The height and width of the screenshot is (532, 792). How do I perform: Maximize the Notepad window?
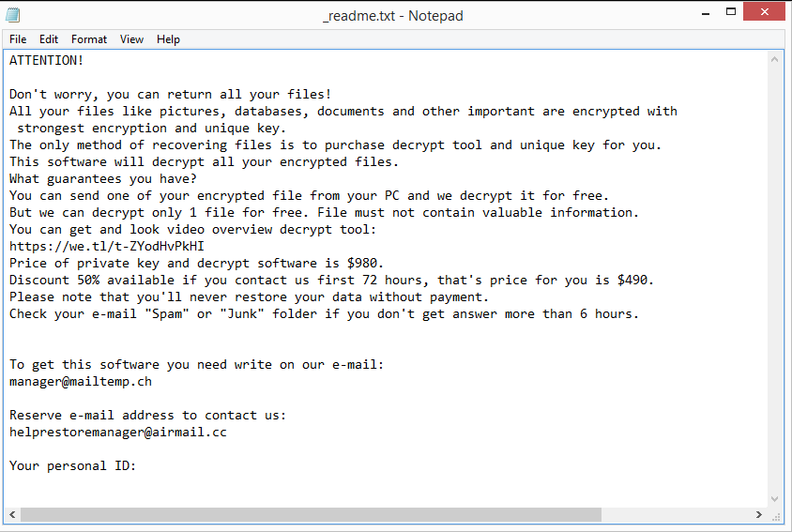click(x=730, y=12)
